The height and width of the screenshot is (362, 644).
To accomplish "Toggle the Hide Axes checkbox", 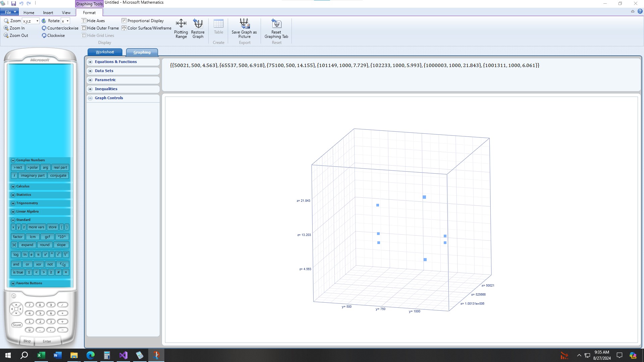I will 84,21.
